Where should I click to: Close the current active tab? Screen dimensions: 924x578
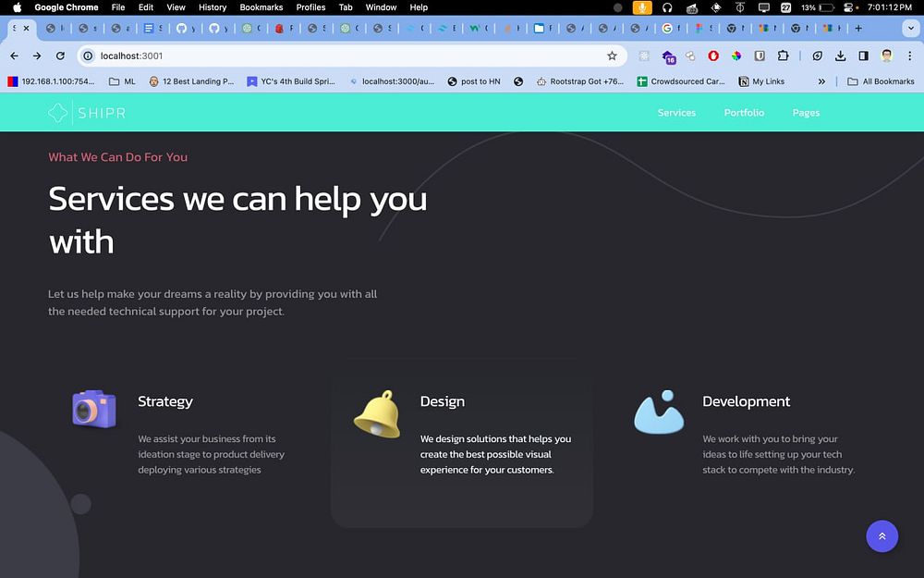26,29
